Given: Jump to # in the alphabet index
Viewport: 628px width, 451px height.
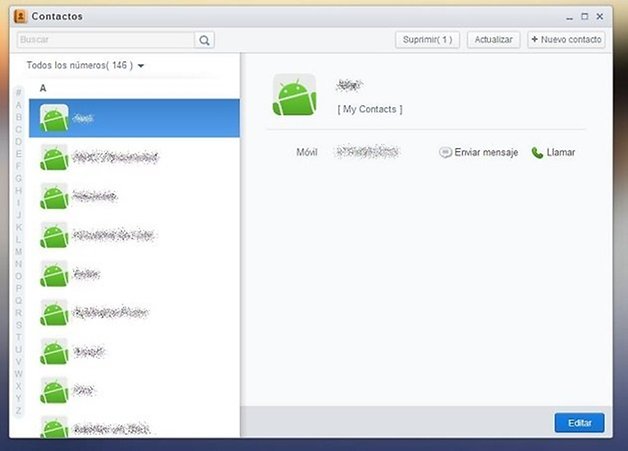Looking at the screenshot, I should tap(18, 93).
